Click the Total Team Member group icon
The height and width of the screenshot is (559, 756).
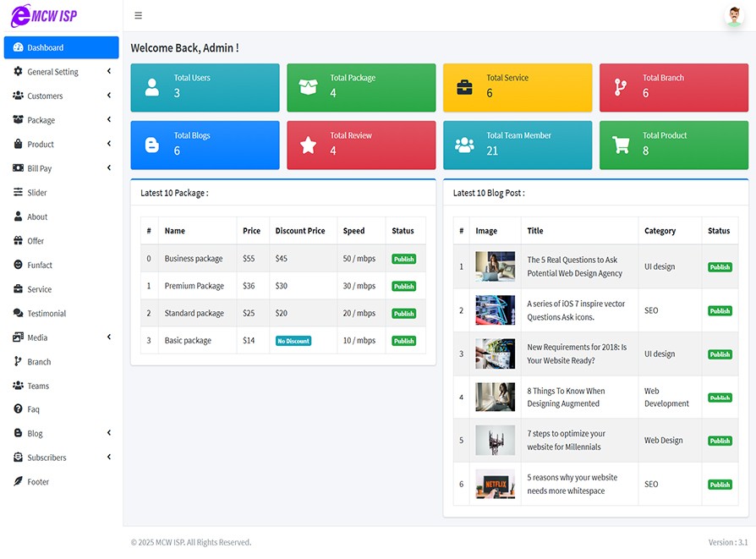tap(464, 145)
